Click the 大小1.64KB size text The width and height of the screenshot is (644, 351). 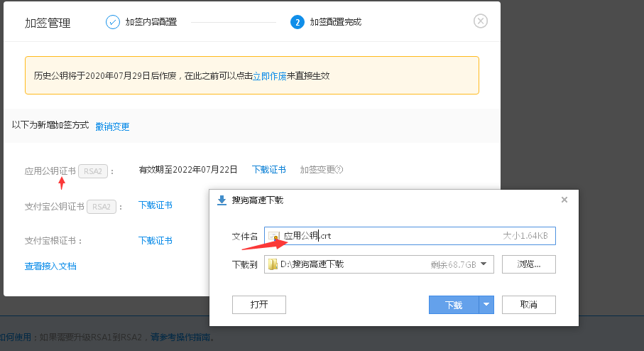pos(525,236)
